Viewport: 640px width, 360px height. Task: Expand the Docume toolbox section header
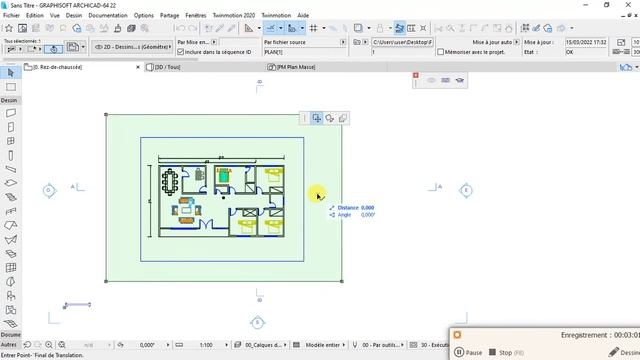[x=11, y=335]
